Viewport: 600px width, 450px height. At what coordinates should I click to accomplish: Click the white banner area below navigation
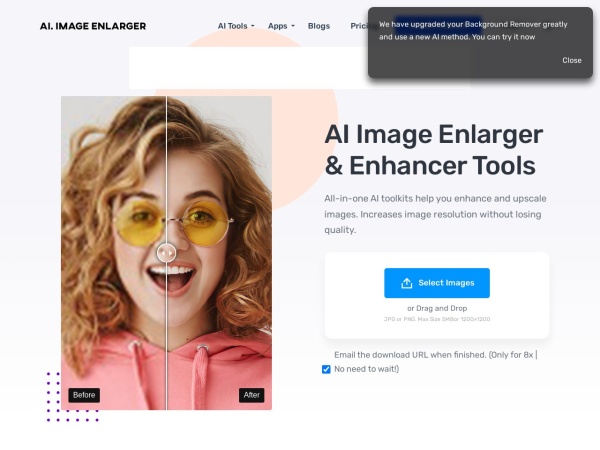point(249,68)
